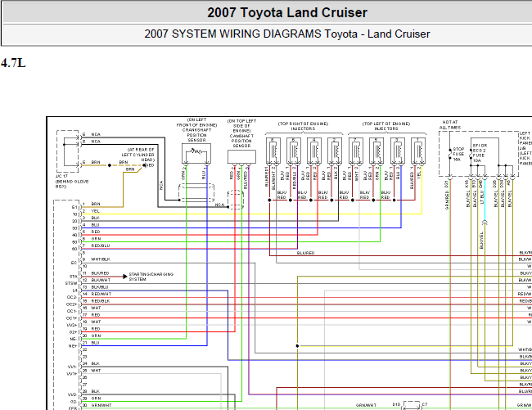Image resolution: width=532 pixels, height=410 pixels.
Task: Click the Top Right Of Engine Injectors label
Action: point(303,126)
